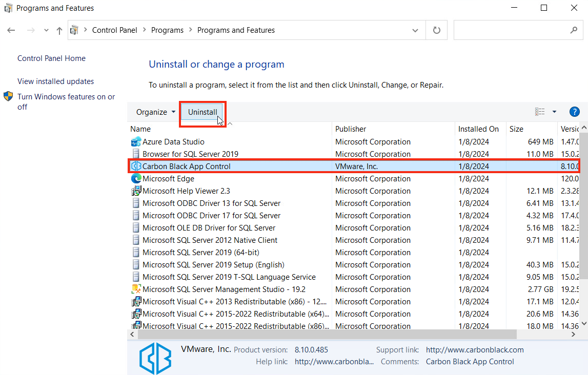Viewport: 588px width, 375px height.
Task: Open the carbonblack.com support link
Action: pyautogui.click(x=475, y=350)
